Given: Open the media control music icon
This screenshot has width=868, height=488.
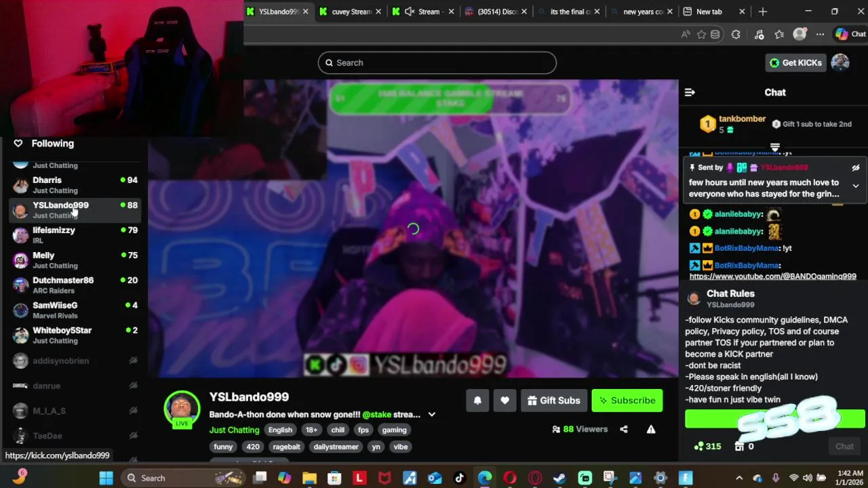Looking at the screenshot, I should pos(759,35).
